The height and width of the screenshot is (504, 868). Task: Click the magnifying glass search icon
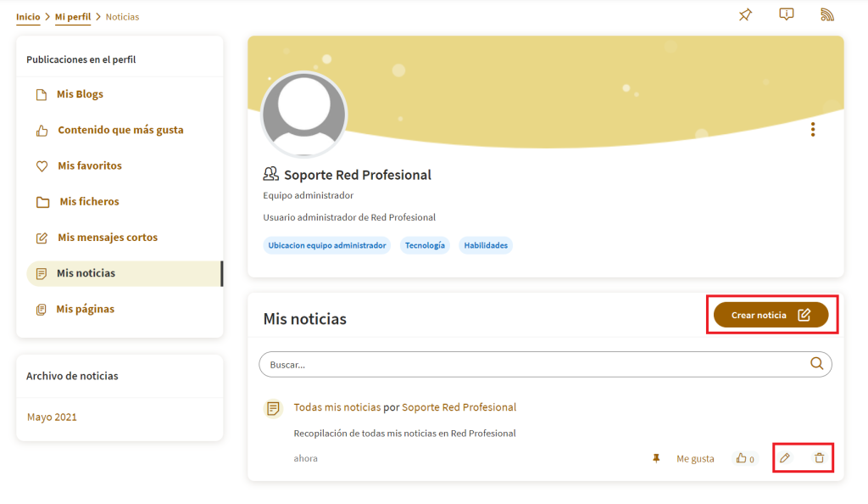click(816, 364)
